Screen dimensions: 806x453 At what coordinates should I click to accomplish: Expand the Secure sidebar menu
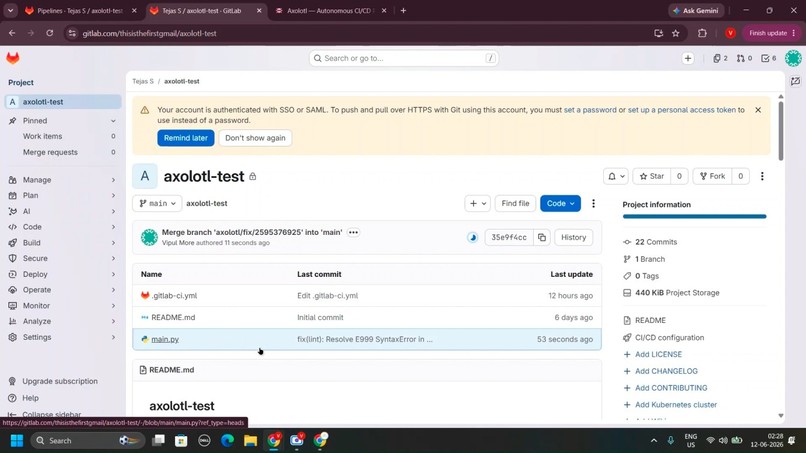[63, 258]
